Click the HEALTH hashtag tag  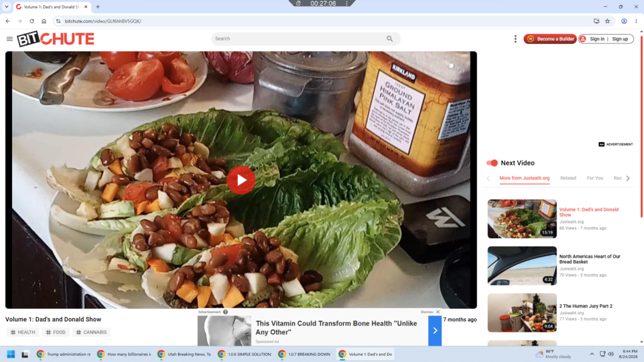pyautogui.click(x=23, y=332)
